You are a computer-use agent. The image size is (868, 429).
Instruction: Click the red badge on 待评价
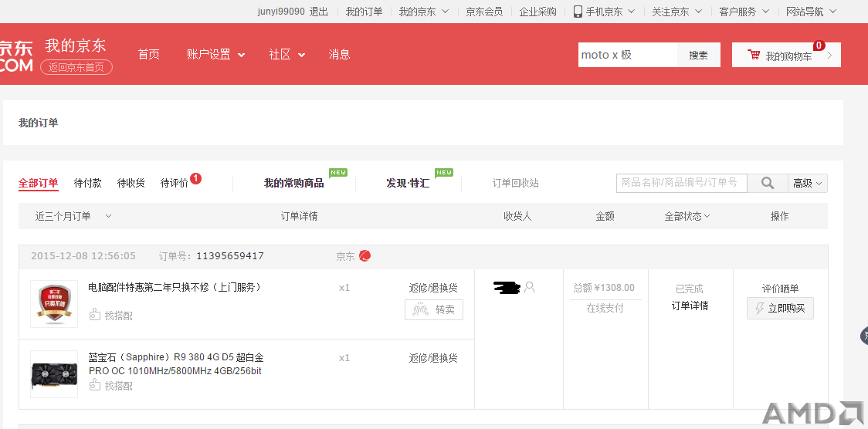click(195, 178)
